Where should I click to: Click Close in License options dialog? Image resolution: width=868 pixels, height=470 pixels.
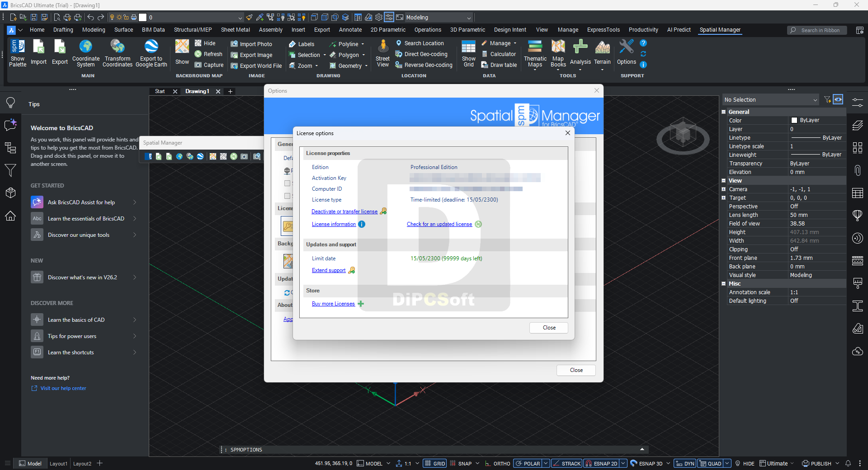click(549, 328)
